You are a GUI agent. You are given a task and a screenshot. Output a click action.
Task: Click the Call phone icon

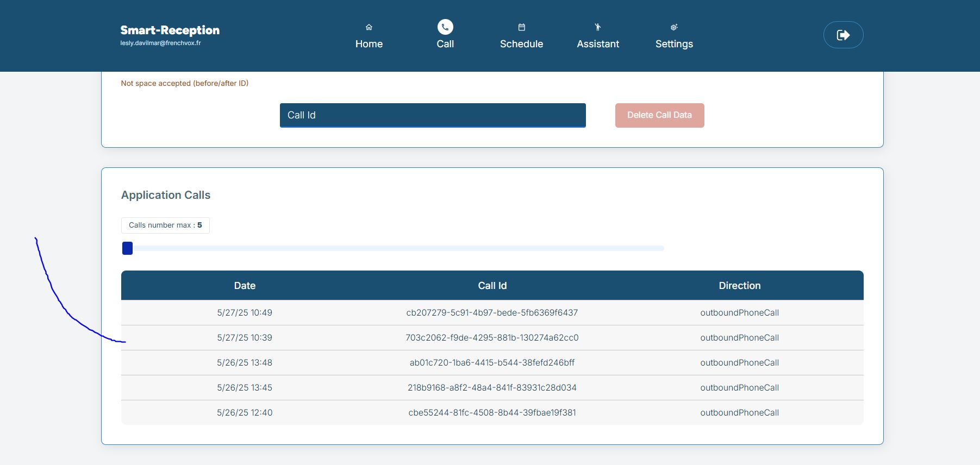point(445,27)
